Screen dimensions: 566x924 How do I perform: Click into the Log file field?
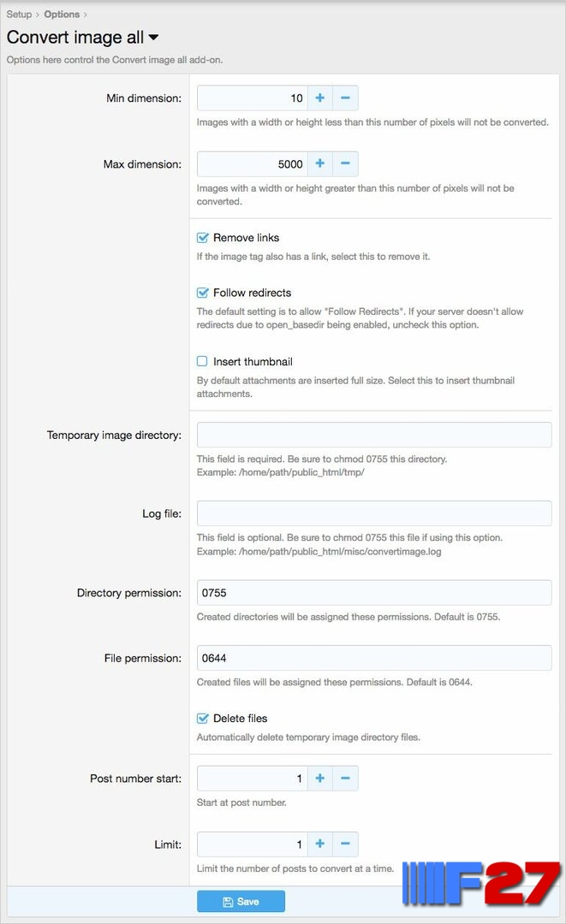pyautogui.click(x=374, y=513)
